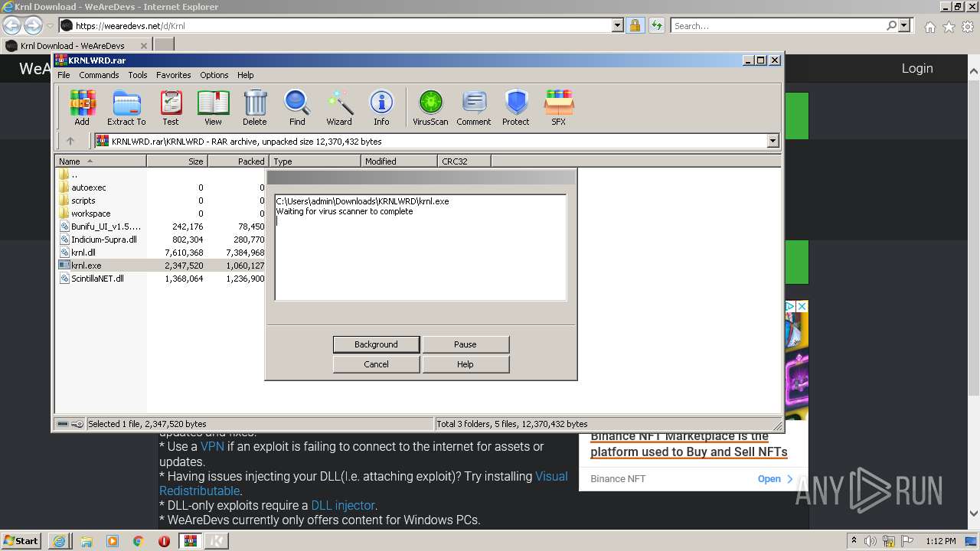Click the tray volume speaker icon
Image resolution: width=980 pixels, height=551 pixels.
871,541
